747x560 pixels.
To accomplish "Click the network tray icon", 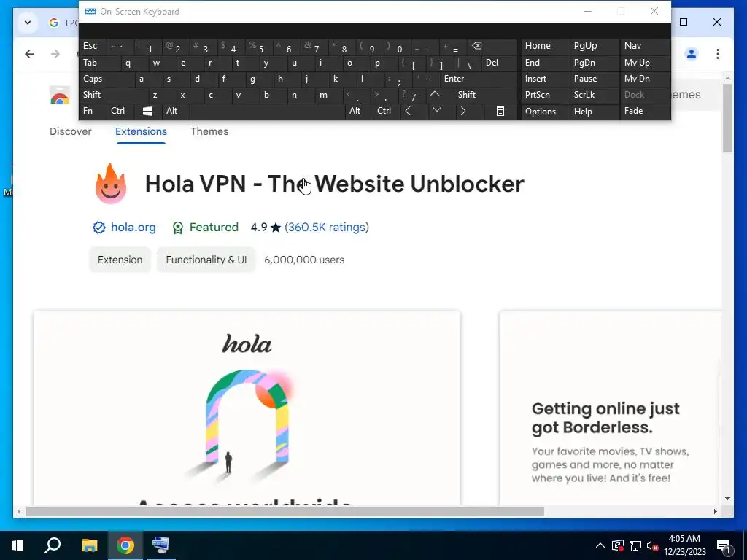I will coord(635,545).
